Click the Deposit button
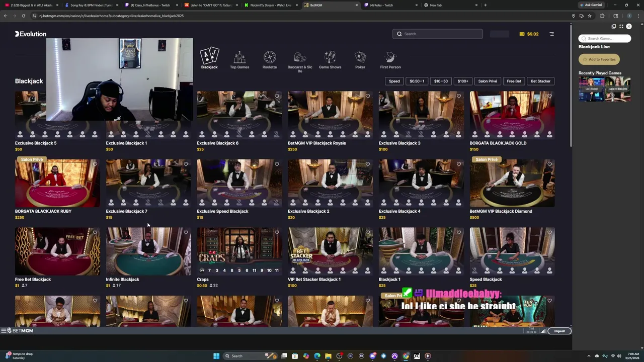Viewport: 644px width, 362px height. [x=559, y=331]
